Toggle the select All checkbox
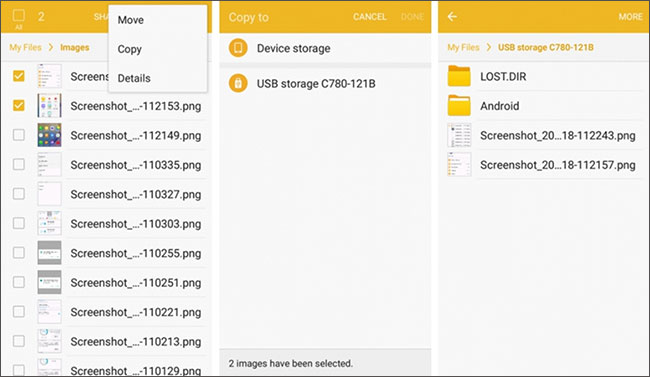This screenshot has height=377, width=650. click(19, 16)
